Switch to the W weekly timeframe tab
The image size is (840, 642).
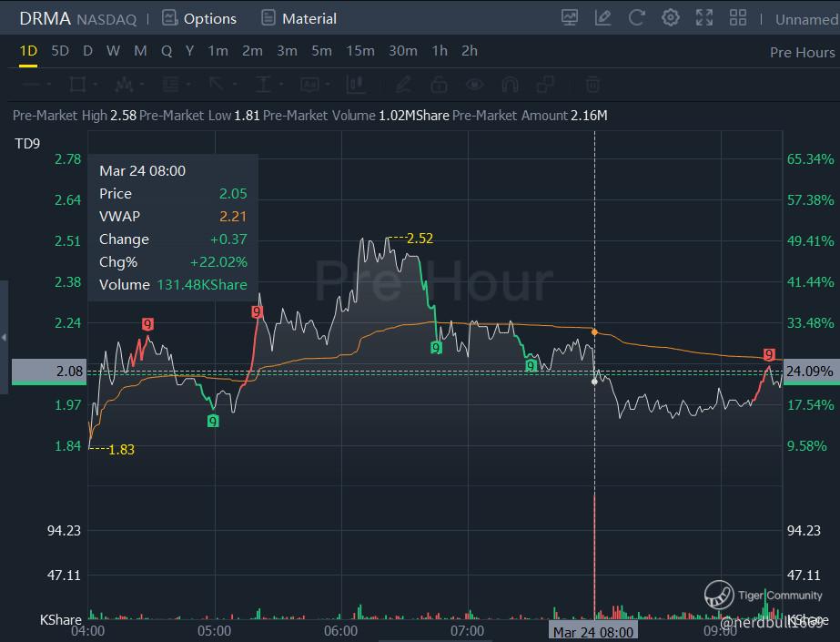[x=113, y=51]
